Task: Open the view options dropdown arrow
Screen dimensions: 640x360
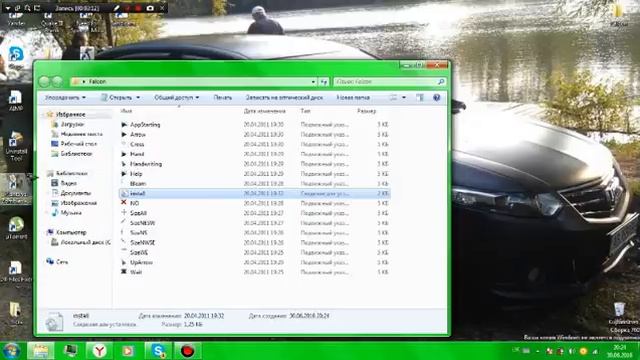Action: pyautogui.click(x=404, y=98)
